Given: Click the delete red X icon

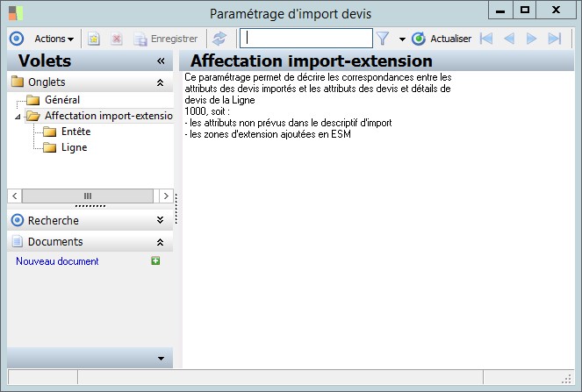Looking at the screenshot, I should point(117,39).
